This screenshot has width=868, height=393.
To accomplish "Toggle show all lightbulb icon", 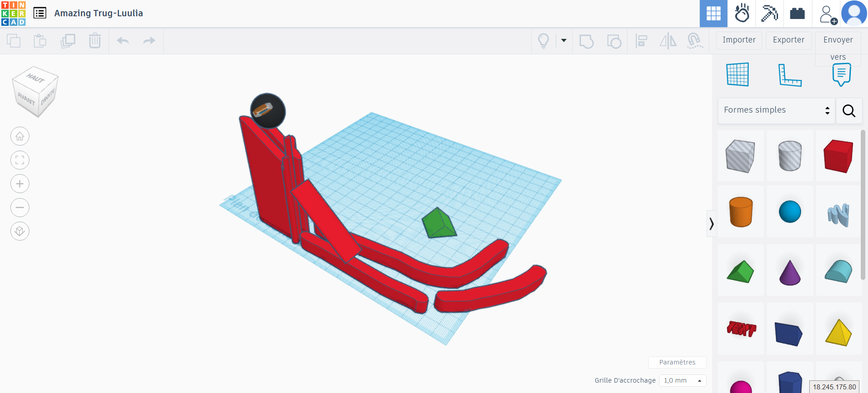I will (x=543, y=41).
